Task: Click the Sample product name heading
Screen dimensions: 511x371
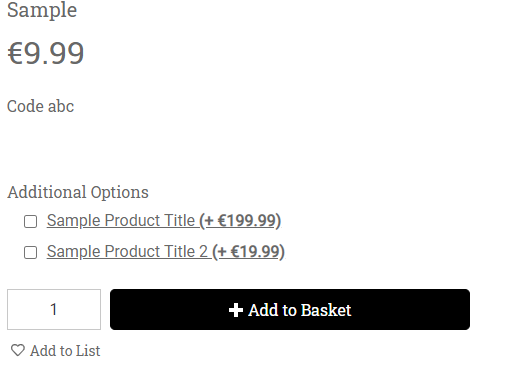Action: coord(42,10)
